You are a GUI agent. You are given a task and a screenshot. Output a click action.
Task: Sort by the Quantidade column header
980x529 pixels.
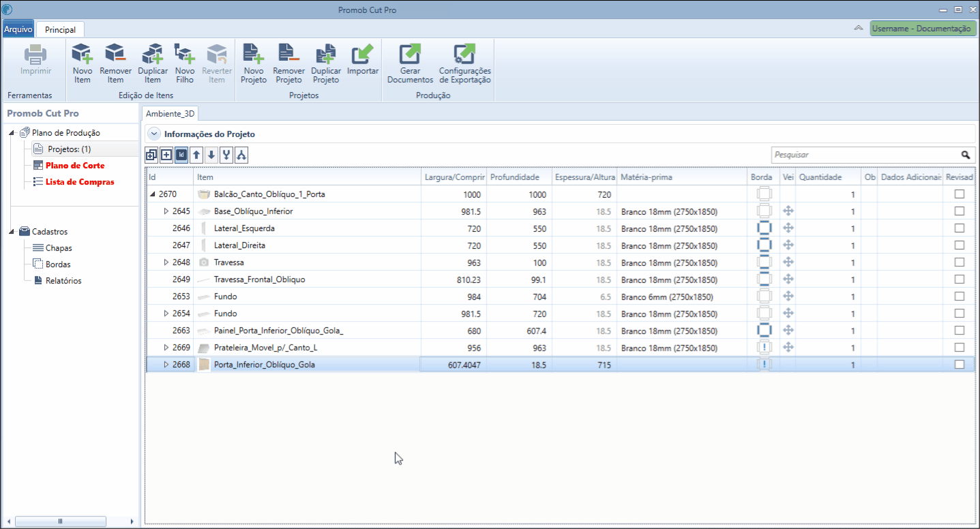pyautogui.click(x=827, y=177)
